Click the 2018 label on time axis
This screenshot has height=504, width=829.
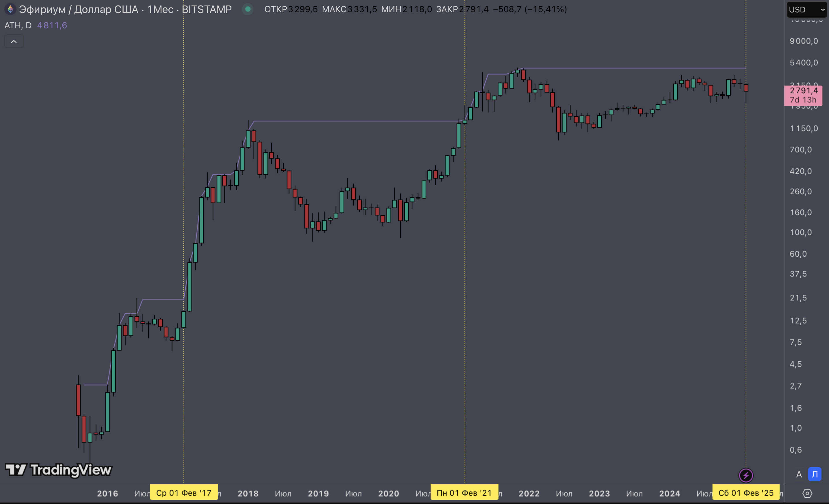point(248,493)
